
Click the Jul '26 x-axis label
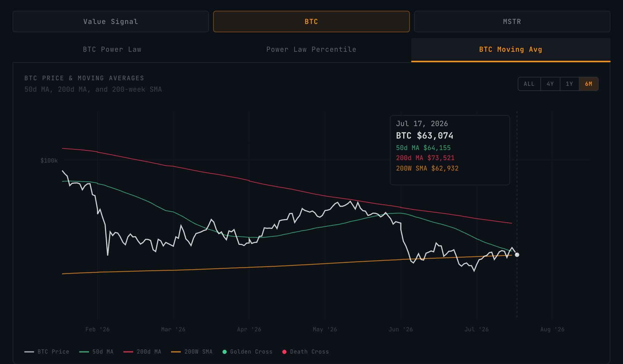pyautogui.click(x=476, y=329)
